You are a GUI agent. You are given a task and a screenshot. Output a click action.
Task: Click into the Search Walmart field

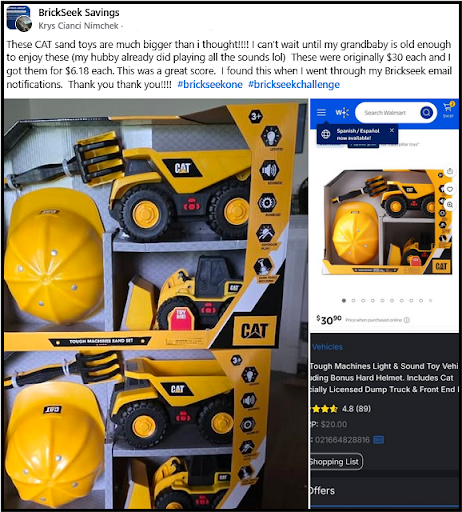pos(389,113)
